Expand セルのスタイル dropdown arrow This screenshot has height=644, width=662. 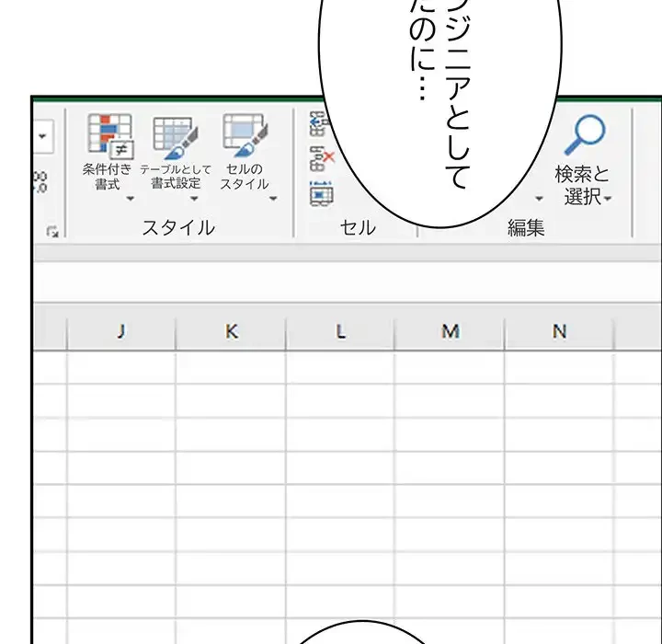pyautogui.click(x=272, y=198)
